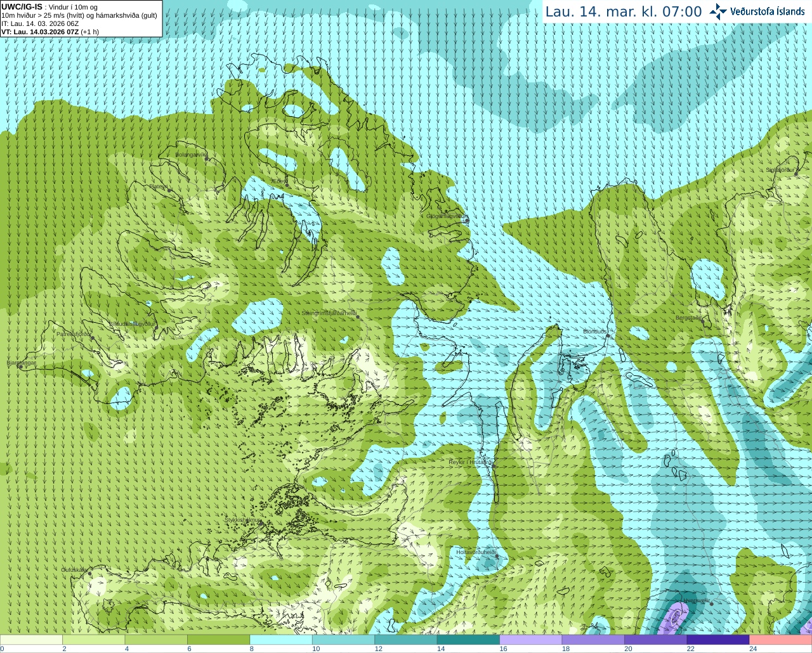
Task: Select the 18–20 m/s purple legend swatch
Action: (x=593, y=640)
